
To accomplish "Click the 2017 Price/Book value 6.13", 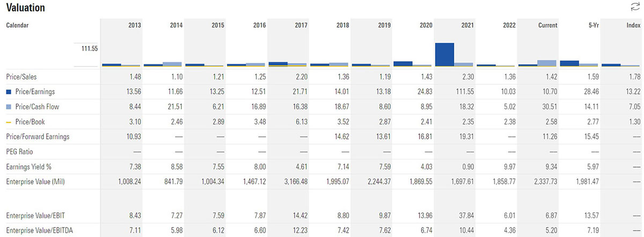I will (x=301, y=122).
